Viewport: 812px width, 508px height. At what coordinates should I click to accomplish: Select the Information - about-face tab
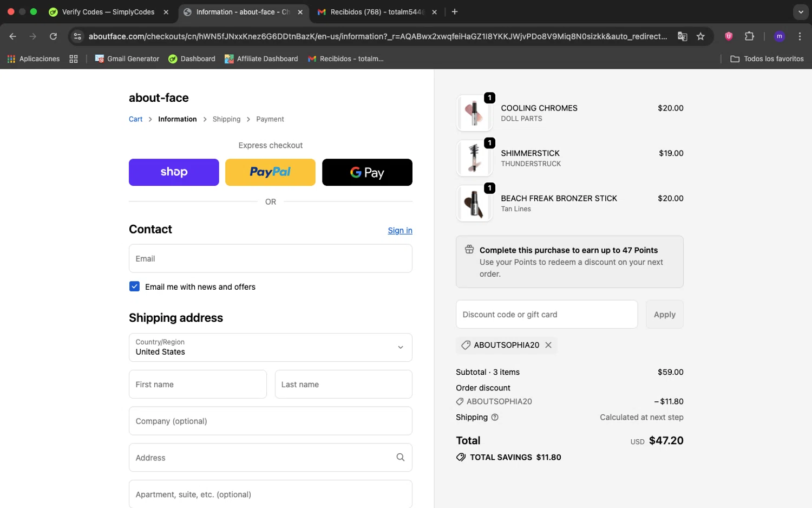[243, 12]
